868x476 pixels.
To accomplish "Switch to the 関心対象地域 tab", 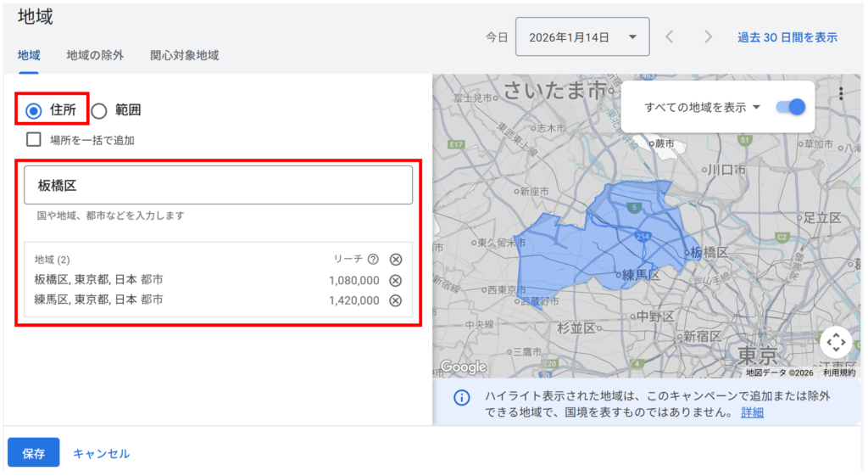I will tap(184, 55).
